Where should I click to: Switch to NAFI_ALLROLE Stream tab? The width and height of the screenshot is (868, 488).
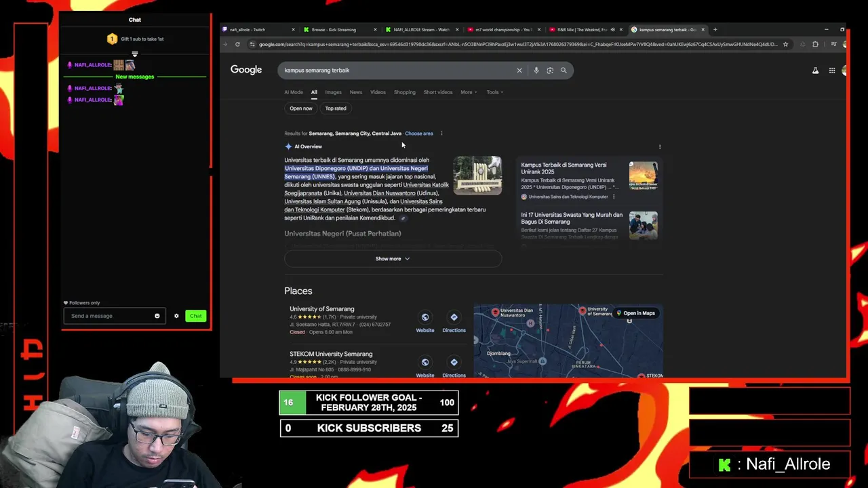click(421, 30)
